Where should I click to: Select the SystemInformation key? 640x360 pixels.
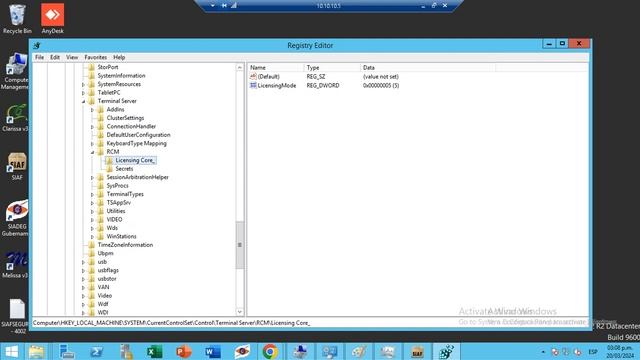pos(121,76)
